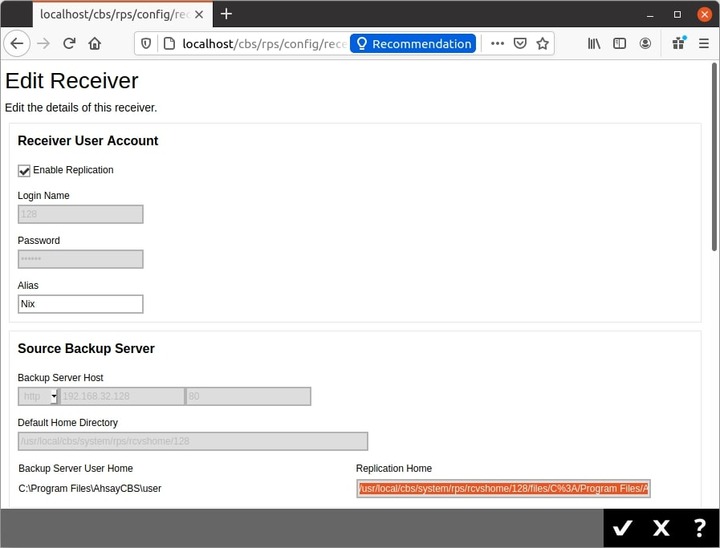This screenshot has height=548, width=720.
Task: Open the http protocol dropdown
Action: click(x=38, y=397)
